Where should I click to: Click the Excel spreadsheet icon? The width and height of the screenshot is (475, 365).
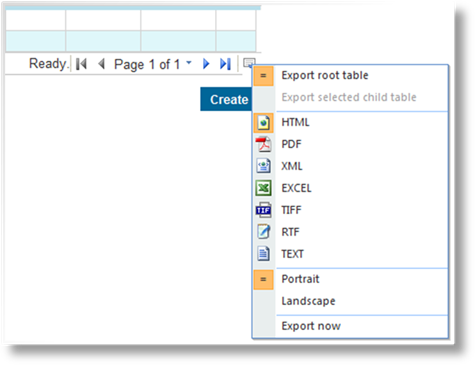point(263,188)
